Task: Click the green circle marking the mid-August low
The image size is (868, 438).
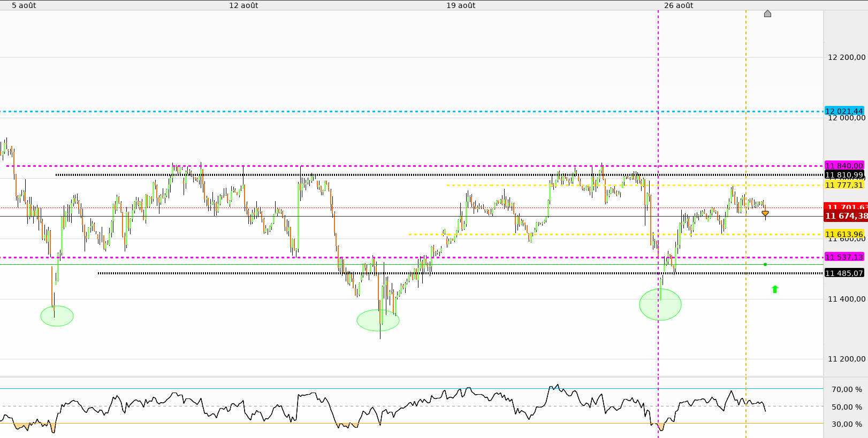Action: 378,320
